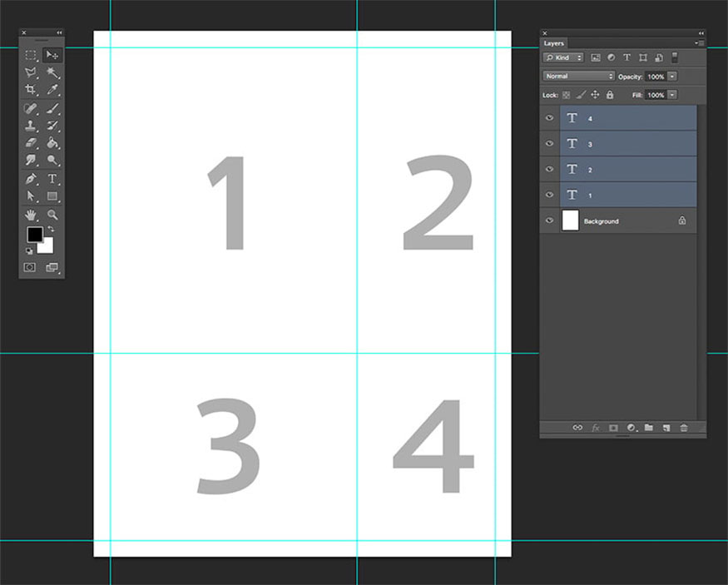Select the Eraser tool
The width and height of the screenshot is (728, 585).
tap(31, 142)
